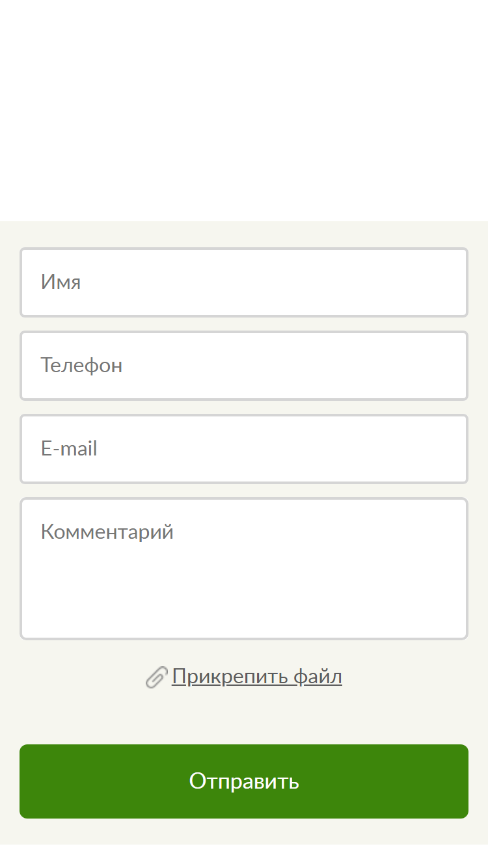Select the large multiline comment field

click(x=244, y=569)
